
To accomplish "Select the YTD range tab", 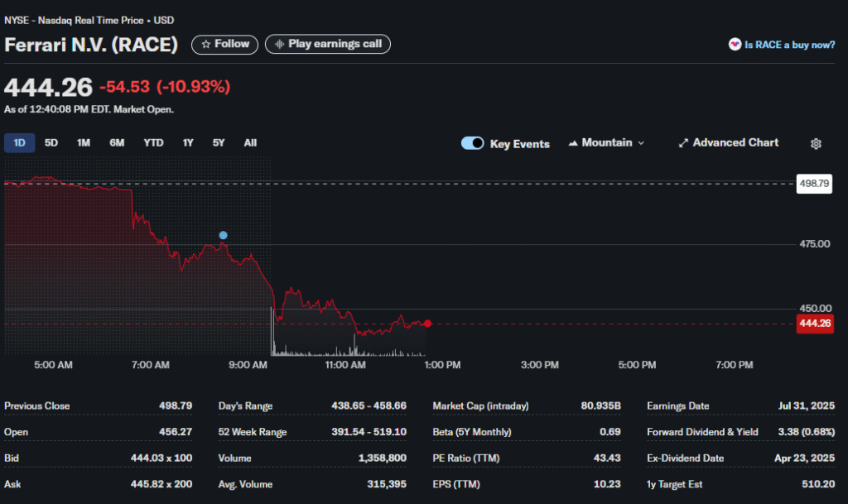I will point(153,142).
